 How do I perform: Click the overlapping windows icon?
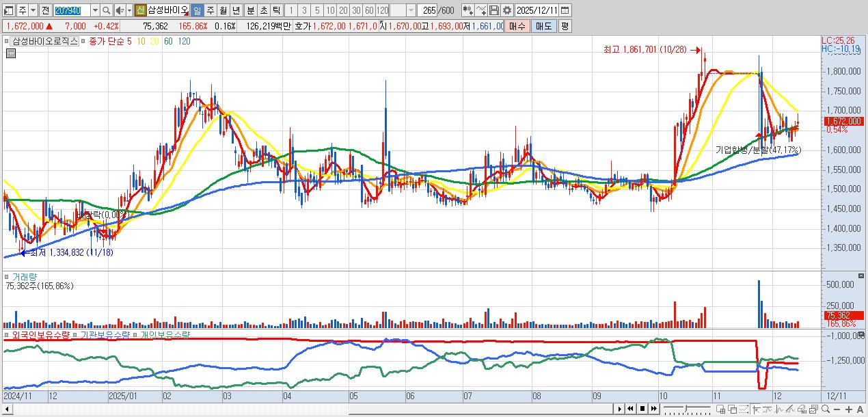tap(732, 409)
